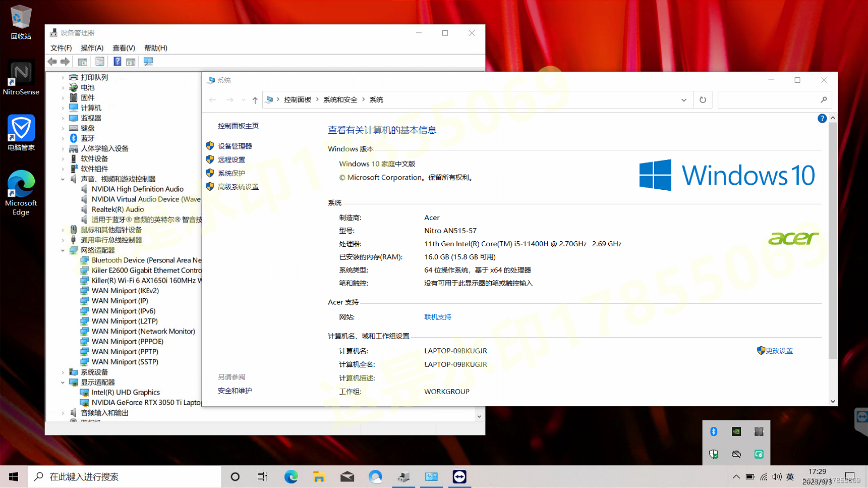Select Realtek(R) Audio device
Screen dimensions: 868x488
click(112, 209)
